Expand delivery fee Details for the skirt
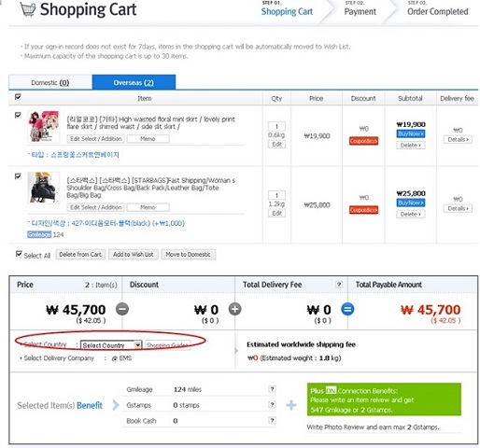Screen dimensions: 480x448 [x=458, y=139]
